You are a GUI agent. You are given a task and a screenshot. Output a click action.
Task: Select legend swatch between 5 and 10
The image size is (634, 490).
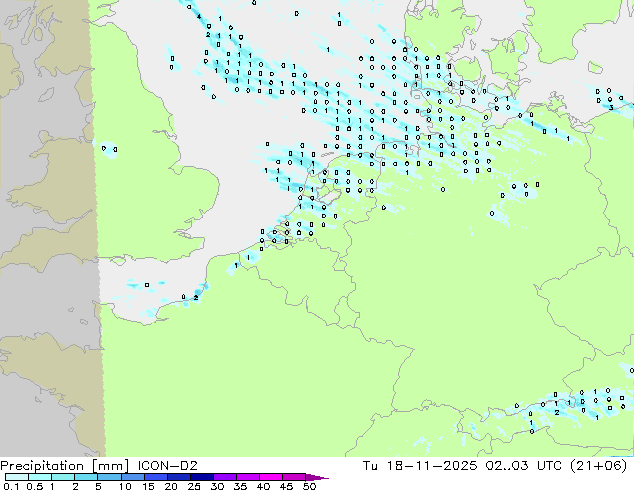point(109,477)
